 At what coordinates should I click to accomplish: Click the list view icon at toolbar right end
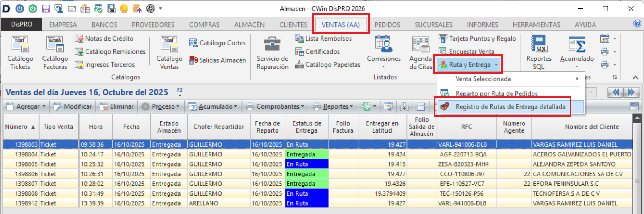coord(634,106)
